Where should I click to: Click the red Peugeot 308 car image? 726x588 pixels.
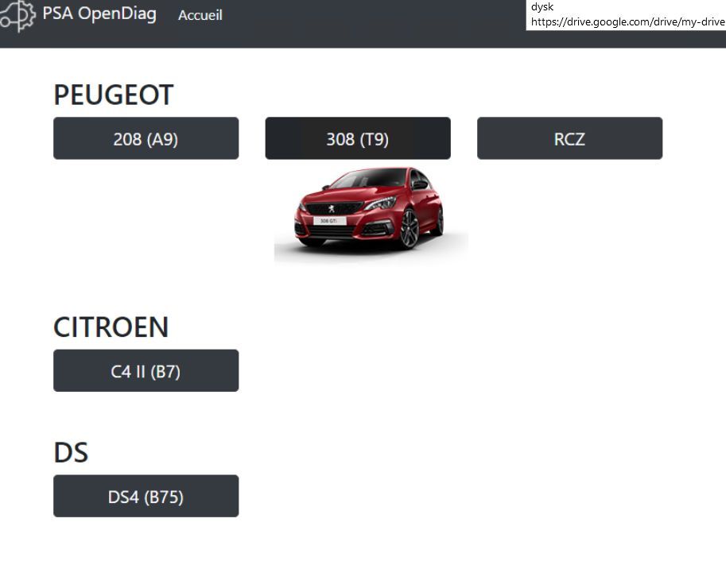(371, 215)
